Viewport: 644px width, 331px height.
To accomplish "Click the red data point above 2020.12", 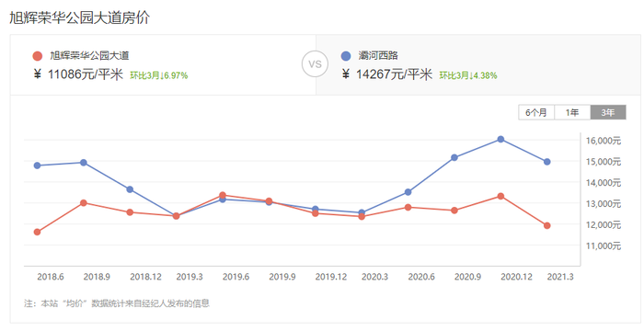I will tap(500, 196).
